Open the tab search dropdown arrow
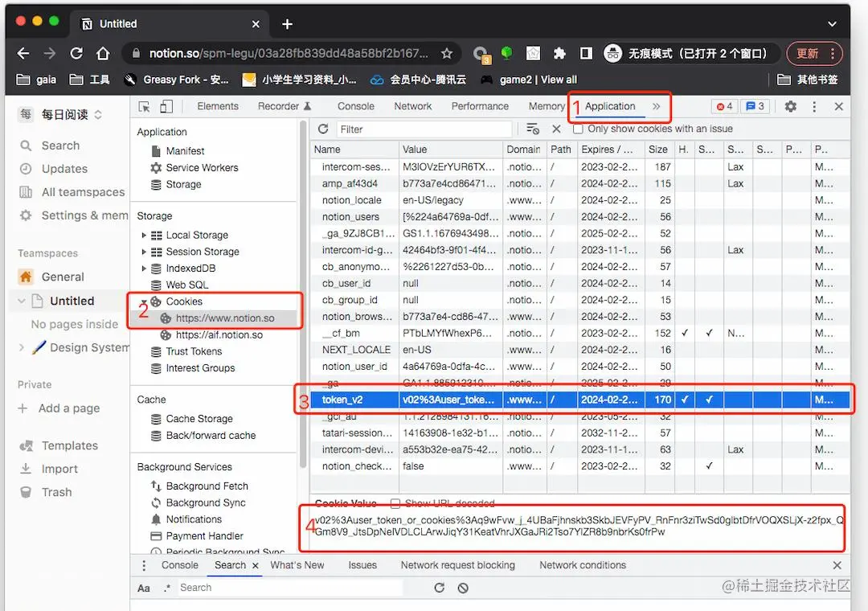 [x=832, y=24]
